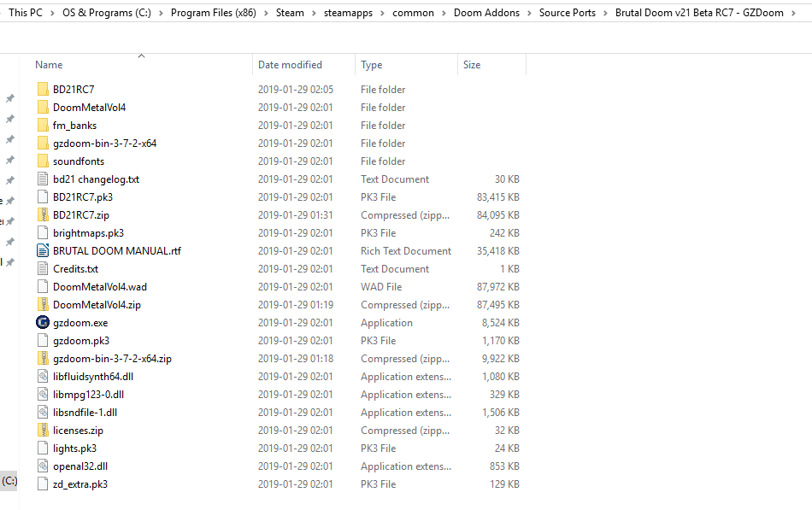The image size is (812, 510).
Task: Click the BRUTAL DOOM MANUAL.rtf document icon
Action: pyautogui.click(x=43, y=250)
